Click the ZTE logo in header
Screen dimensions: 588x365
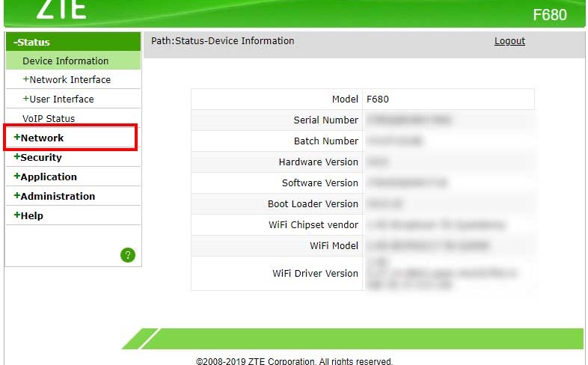pyautogui.click(x=61, y=9)
